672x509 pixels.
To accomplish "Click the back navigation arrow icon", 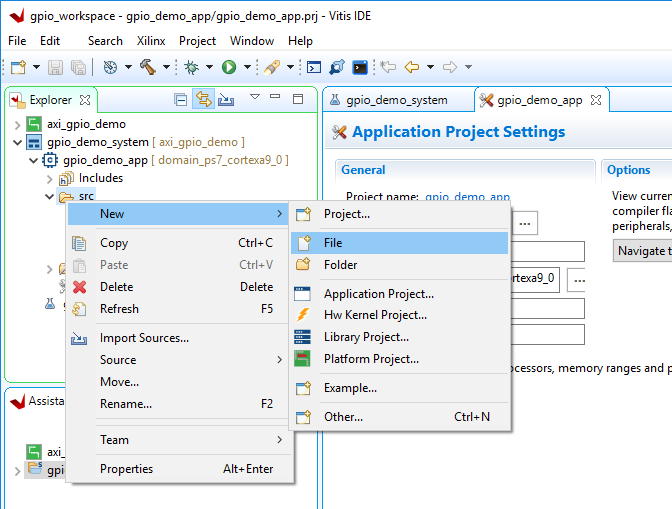I will point(411,67).
